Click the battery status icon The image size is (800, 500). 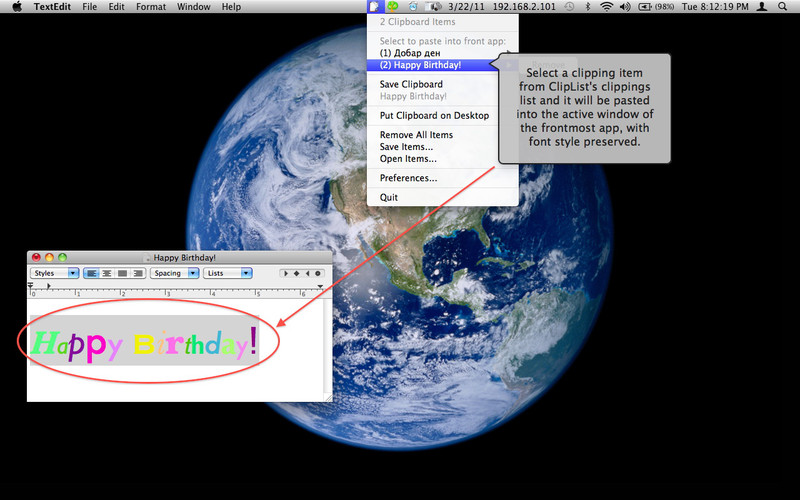656,7
